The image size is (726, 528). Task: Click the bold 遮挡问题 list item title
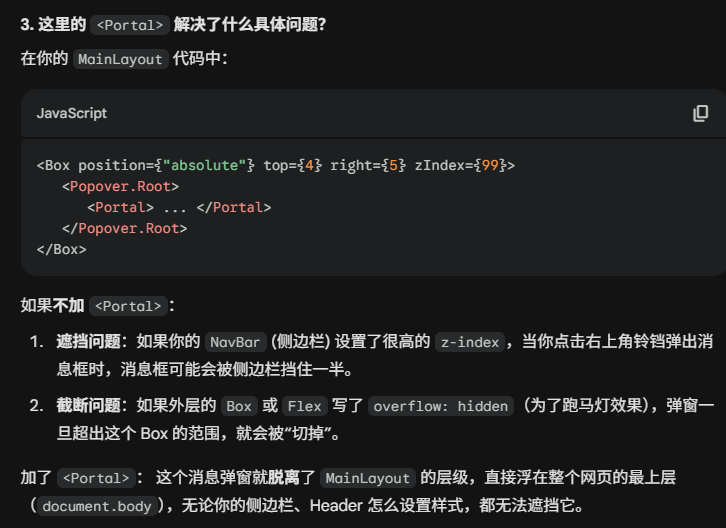pyautogui.click(x=88, y=342)
